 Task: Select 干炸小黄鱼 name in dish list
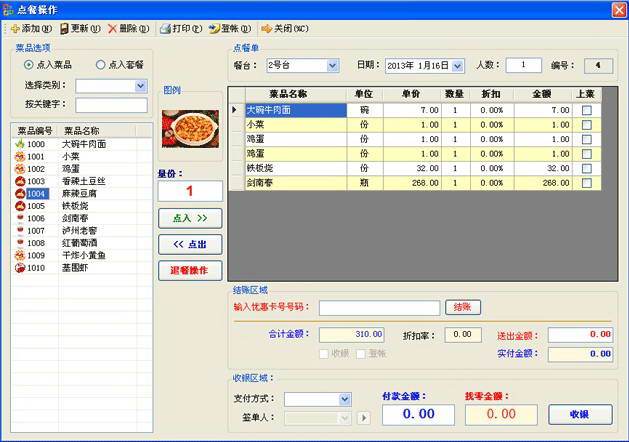83,255
